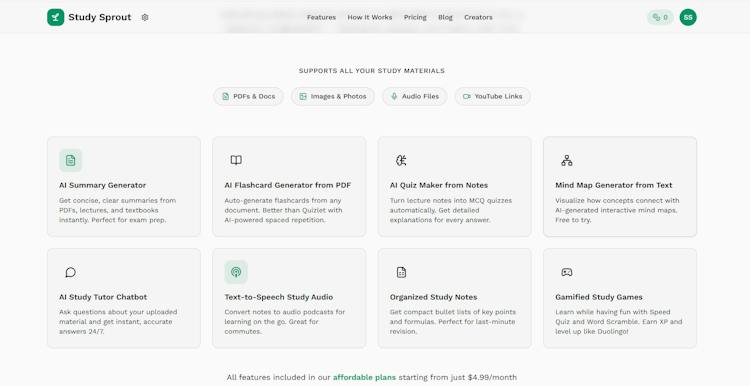Viewport: 750px width, 386px height.
Task: Click the chat bubble icon for Study Tutor
Action: click(x=70, y=272)
